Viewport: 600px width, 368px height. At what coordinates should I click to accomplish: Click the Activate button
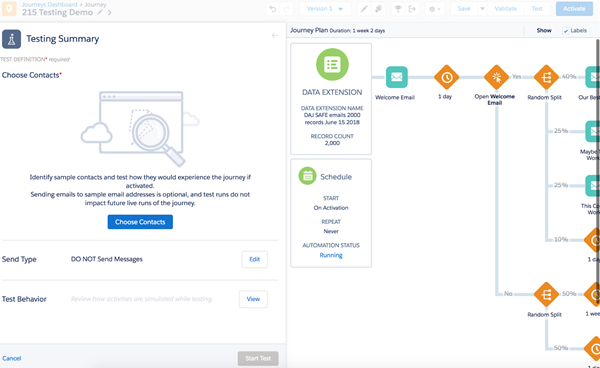tap(574, 8)
